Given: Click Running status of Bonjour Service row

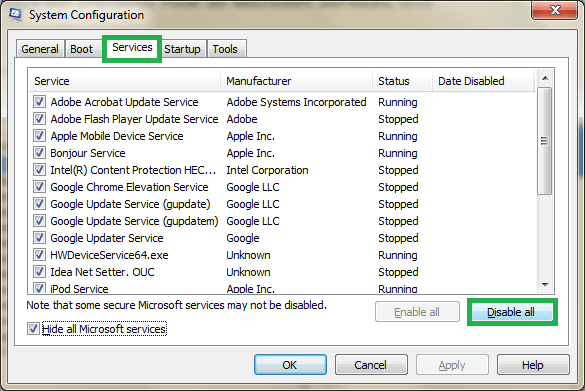Looking at the screenshot, I should 398,153.
